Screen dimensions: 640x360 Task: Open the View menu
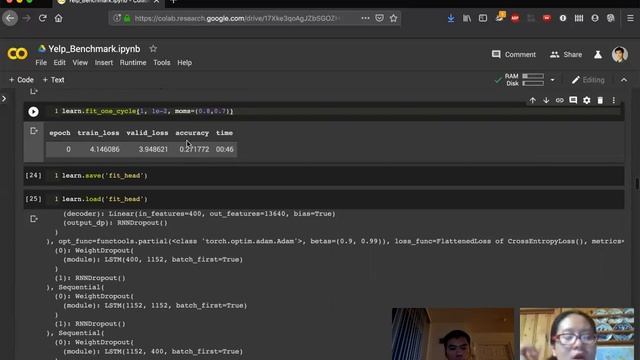[x=80, y=63]
